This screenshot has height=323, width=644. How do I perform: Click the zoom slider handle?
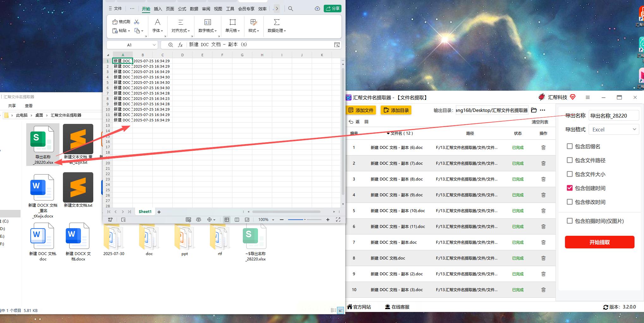(x=305, y=220)
